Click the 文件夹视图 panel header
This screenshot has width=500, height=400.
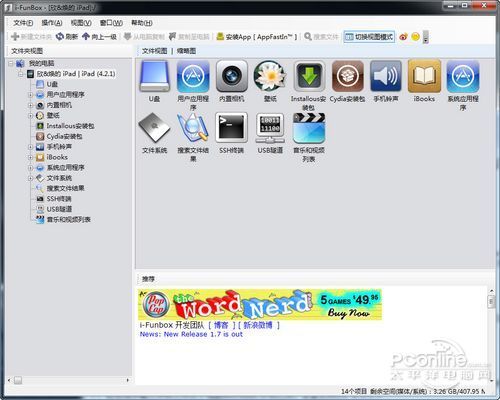click(x=27, y=51)
